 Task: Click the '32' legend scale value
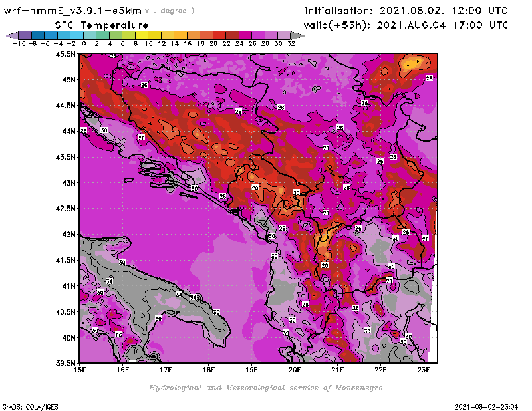coord(291,43)
